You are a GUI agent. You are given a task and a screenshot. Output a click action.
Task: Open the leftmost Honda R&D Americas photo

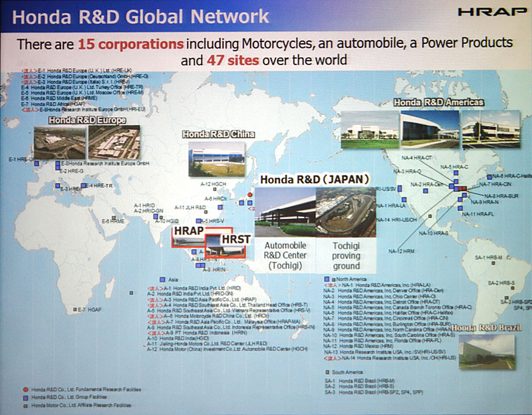370,130
